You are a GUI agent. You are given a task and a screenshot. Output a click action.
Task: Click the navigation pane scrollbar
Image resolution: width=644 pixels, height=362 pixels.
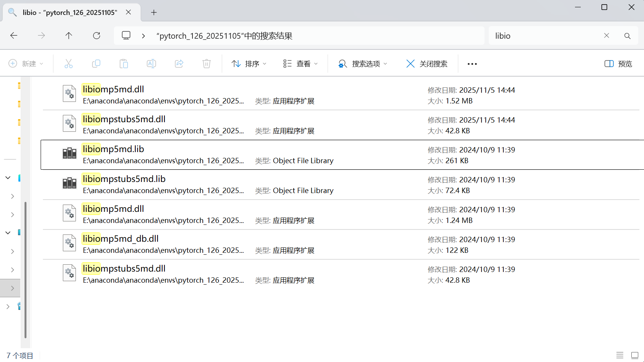(25, 270)
